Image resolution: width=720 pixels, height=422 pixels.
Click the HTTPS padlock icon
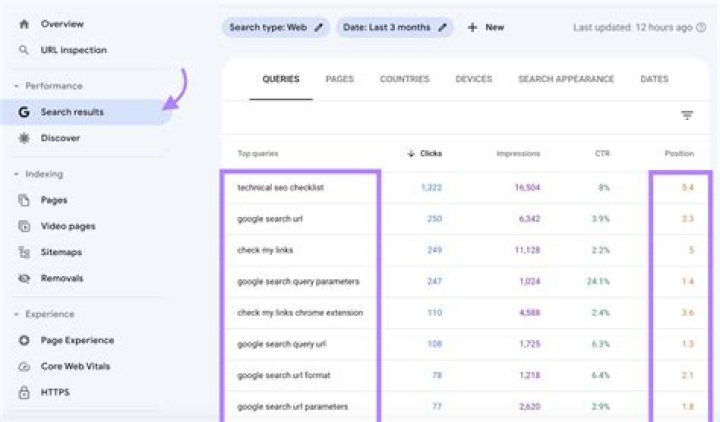(24, 392)
